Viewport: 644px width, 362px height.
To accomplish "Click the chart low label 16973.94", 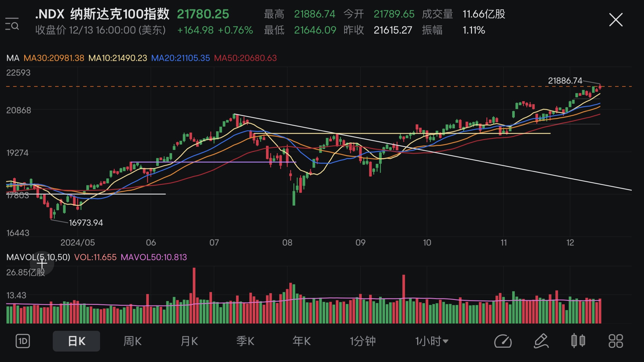I will [x=86, y=223].
